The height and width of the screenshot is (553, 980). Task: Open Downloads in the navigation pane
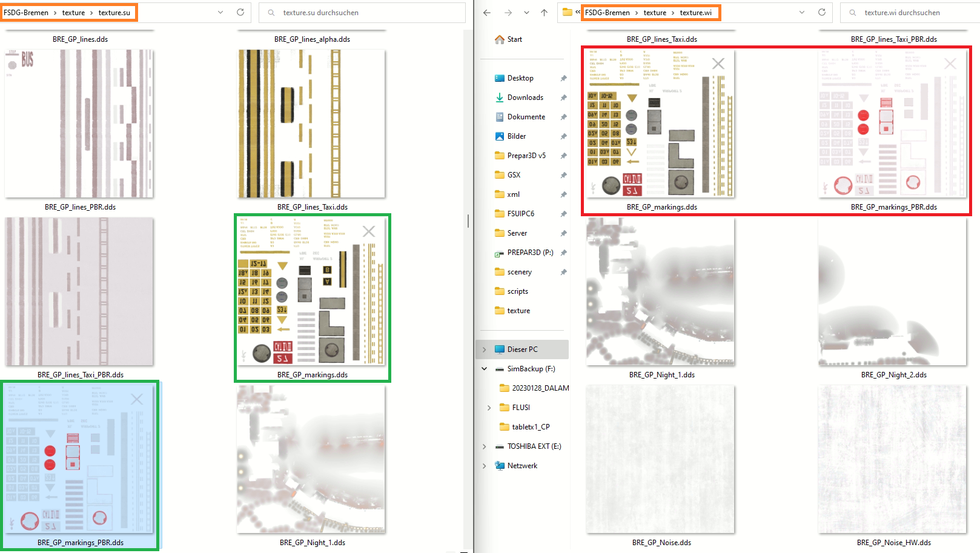pos(525,98)
